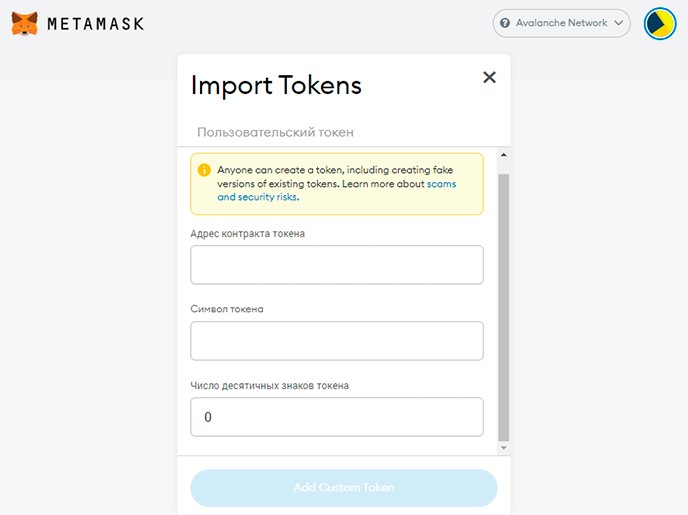Click the Адрес контракта токена label

point(247,233)
